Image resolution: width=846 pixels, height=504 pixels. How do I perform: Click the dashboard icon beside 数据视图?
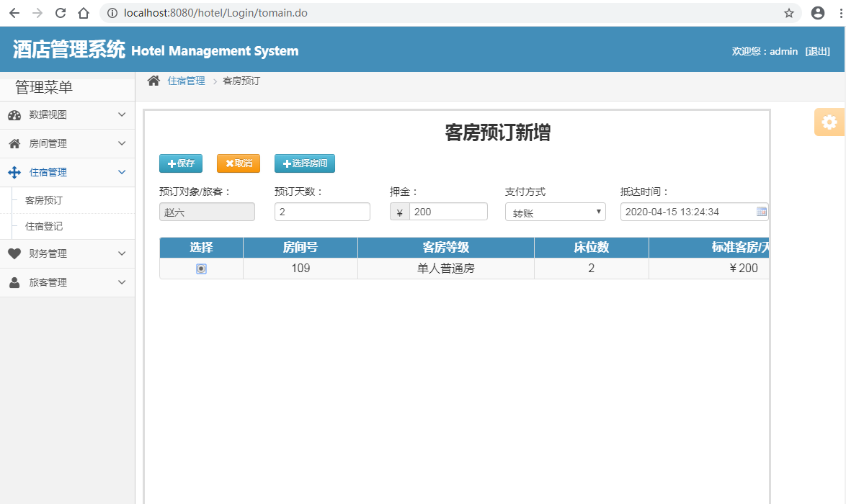pos(14,114)
